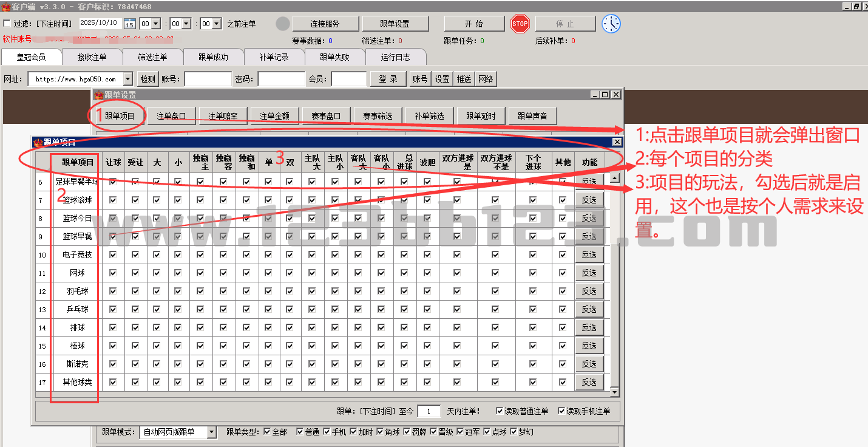Open the calendar picker beside the date
The height and width of the screenshot is (447, 868).
point(129,24)
